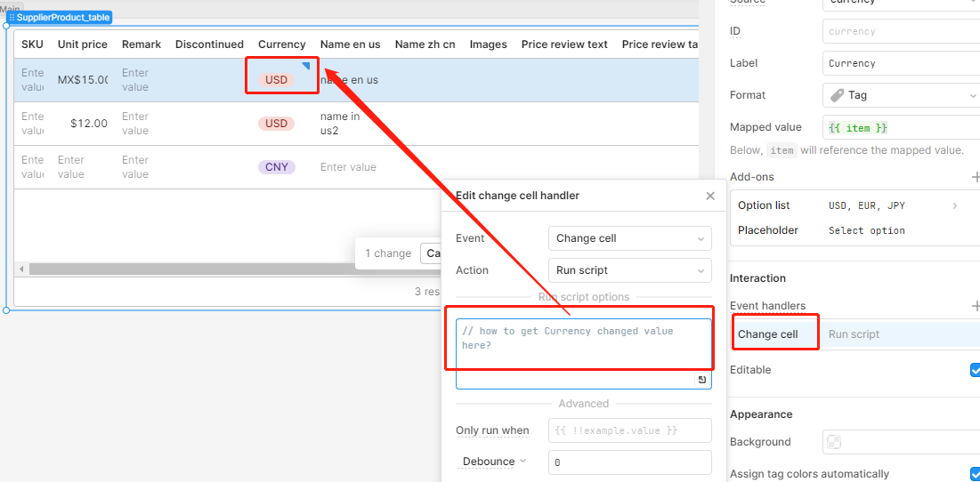
Task: Toggle Assign tag colors automatically checkbox
Action: tap(975, 474)
